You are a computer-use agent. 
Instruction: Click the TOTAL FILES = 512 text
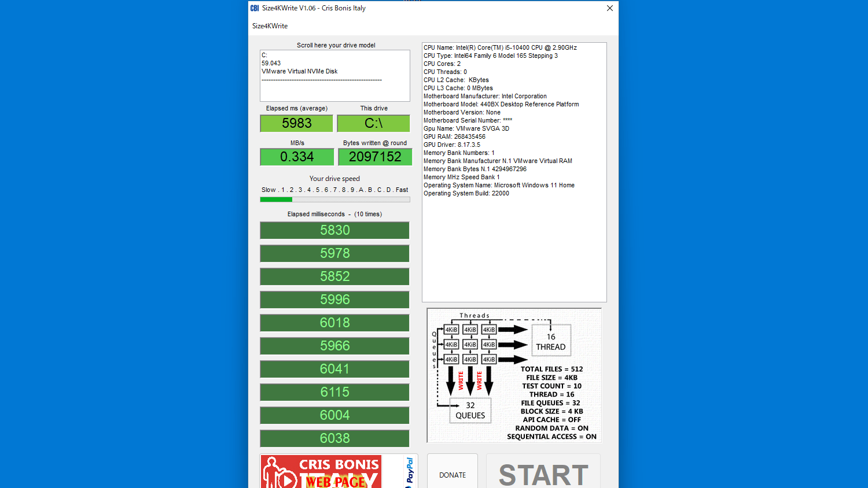pyautogui.click(x=551, y=369)
